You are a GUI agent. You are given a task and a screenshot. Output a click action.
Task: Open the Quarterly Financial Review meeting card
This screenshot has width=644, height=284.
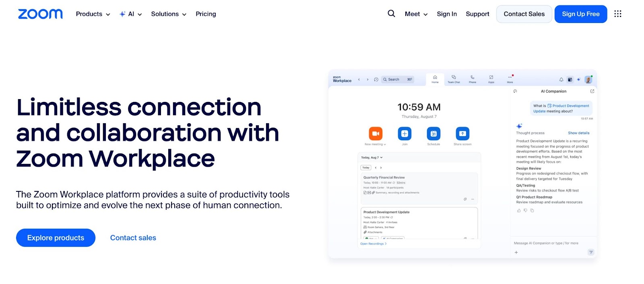coord(419,189)
